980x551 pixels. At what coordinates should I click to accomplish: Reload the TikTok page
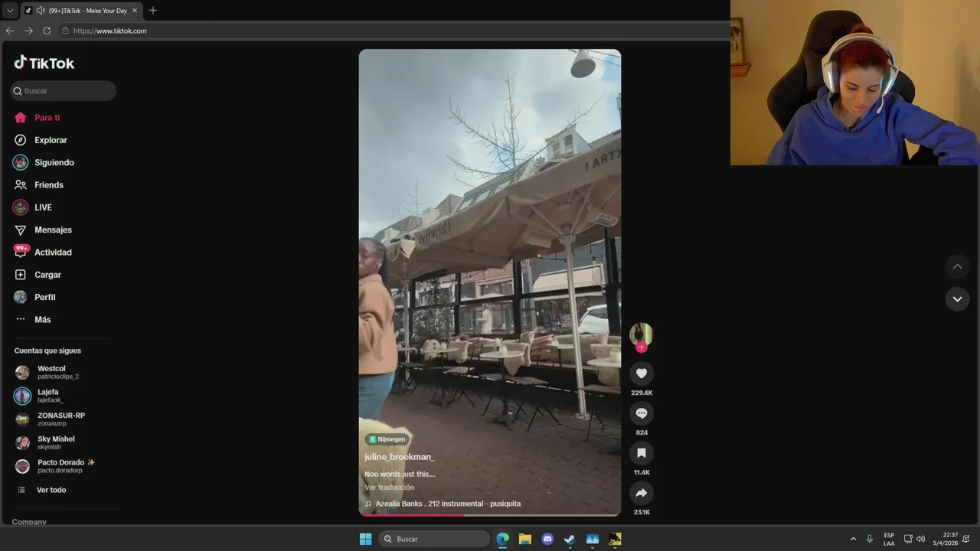(x=47, y=31)
